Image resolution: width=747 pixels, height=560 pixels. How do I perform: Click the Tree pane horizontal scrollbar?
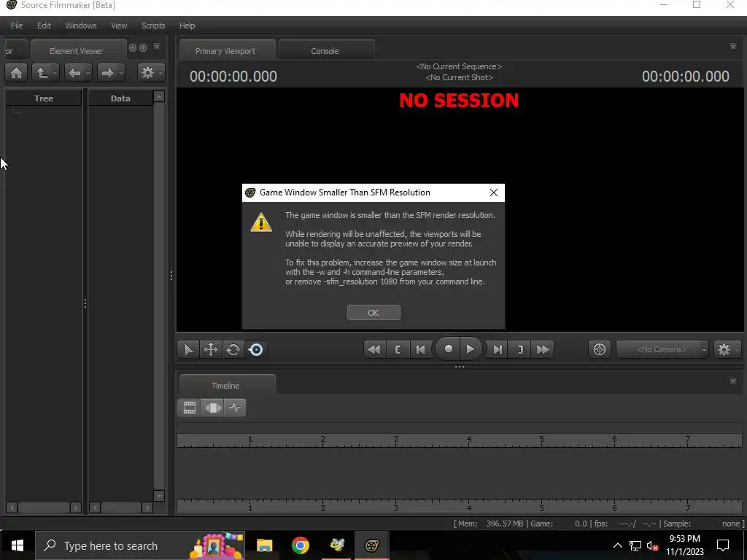43,507
